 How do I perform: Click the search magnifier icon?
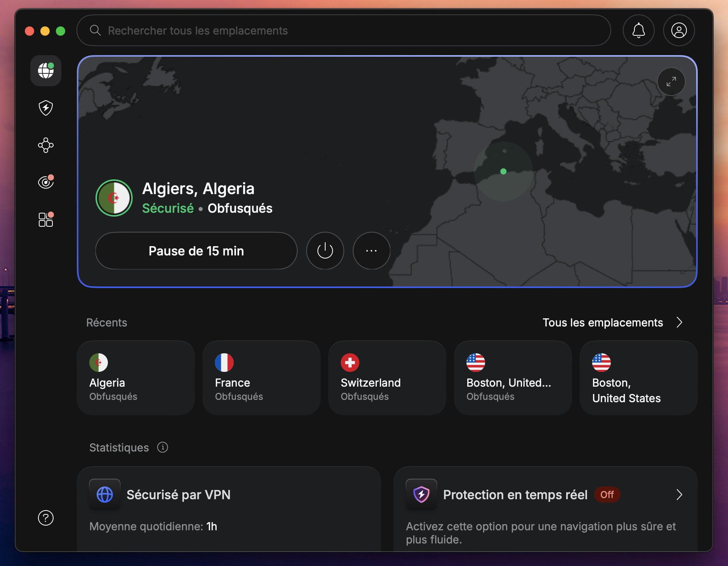(x=95, y=30)
